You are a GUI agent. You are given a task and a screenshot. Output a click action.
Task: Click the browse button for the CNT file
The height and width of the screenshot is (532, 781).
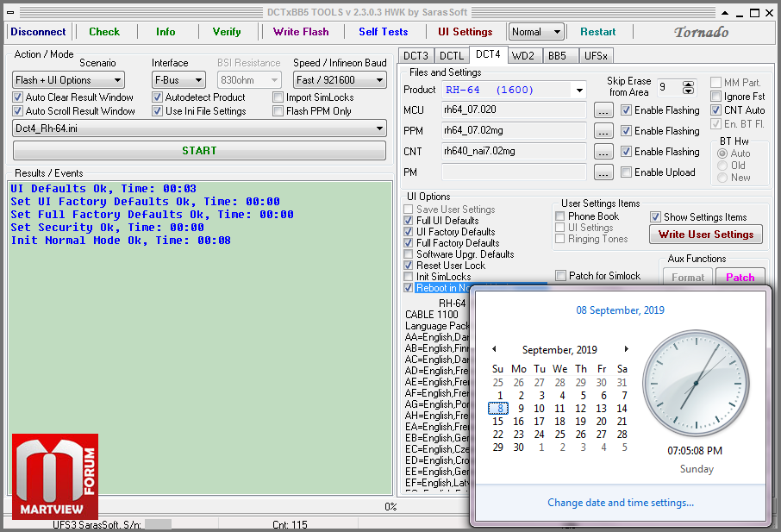603,152
